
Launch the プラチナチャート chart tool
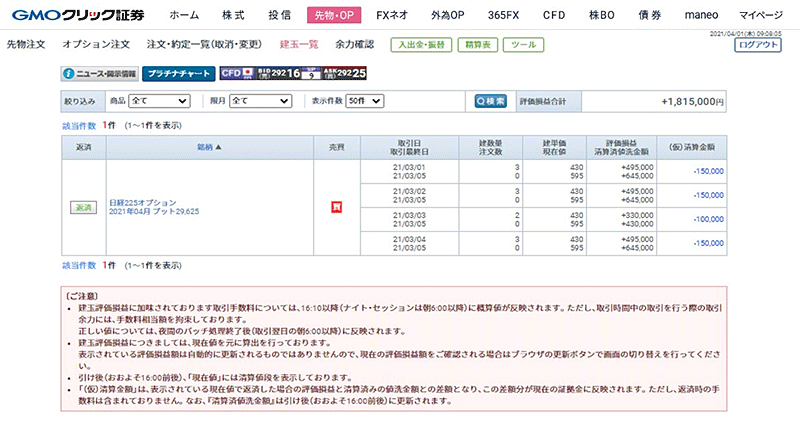click(x=176, y=74)
